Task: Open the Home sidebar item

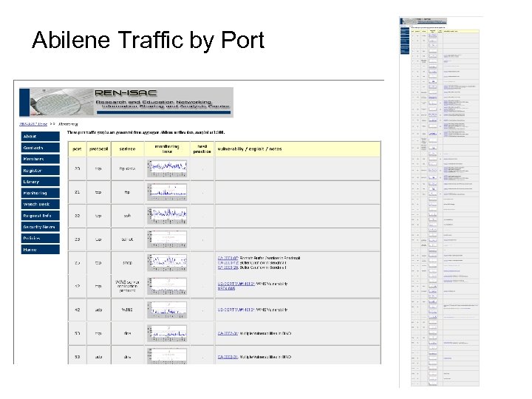Action: pyautogui.click(x=40, y=250)
